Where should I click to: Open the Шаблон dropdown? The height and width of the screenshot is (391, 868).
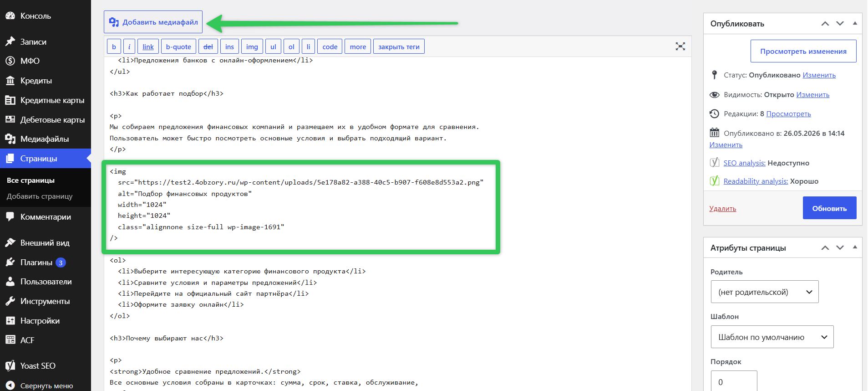(772, 337)
